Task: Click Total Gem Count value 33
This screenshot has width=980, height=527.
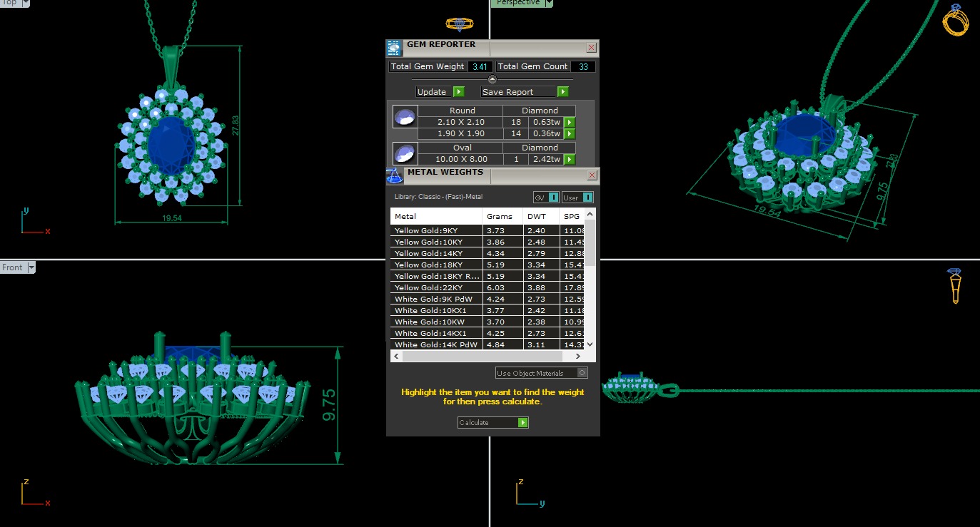Action: click(x=583, y=66)
